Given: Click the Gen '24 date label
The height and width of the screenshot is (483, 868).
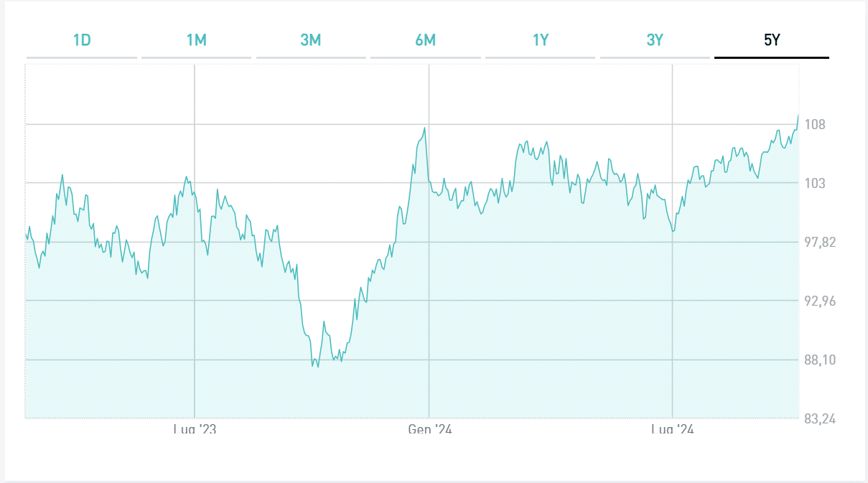Looking at the screenshot, I should (x=429, y=429).
